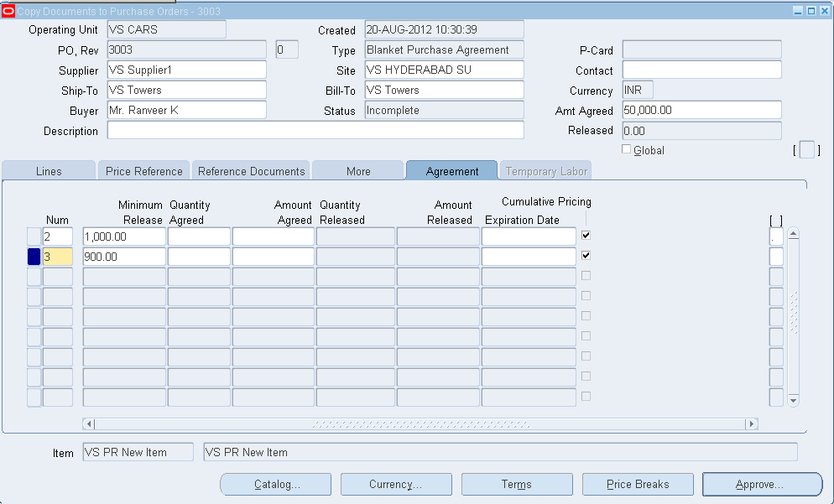
Task: Click the flexfield bracket above the row column
Action: pos(775,220)
